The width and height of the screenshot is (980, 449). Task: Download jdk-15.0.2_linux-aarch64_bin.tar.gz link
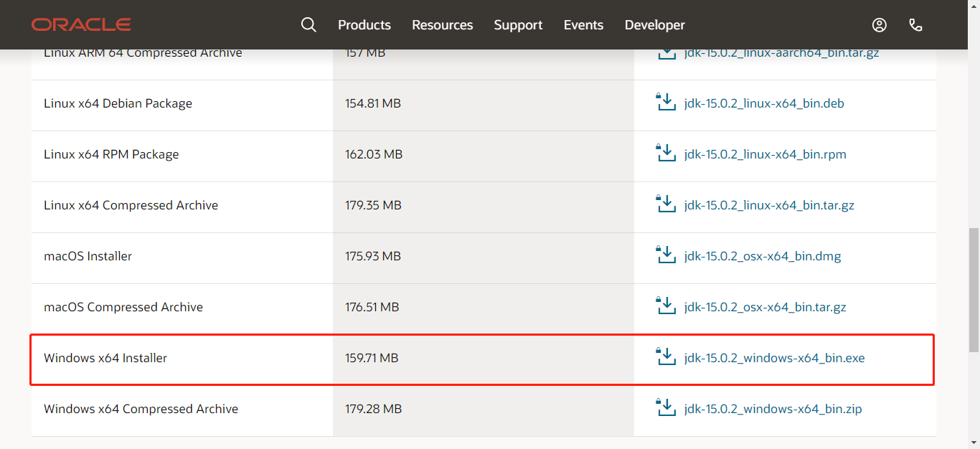[x=782, y=53]
